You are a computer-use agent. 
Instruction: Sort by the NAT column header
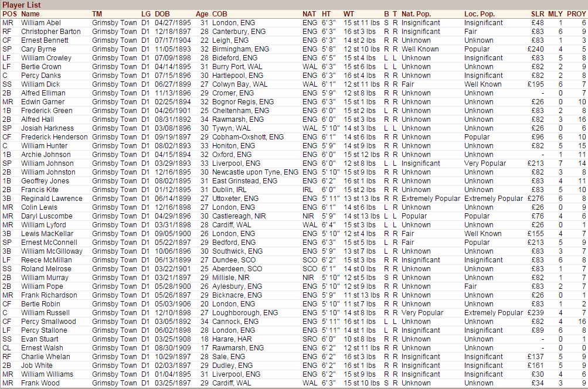(x=310, y=14)
